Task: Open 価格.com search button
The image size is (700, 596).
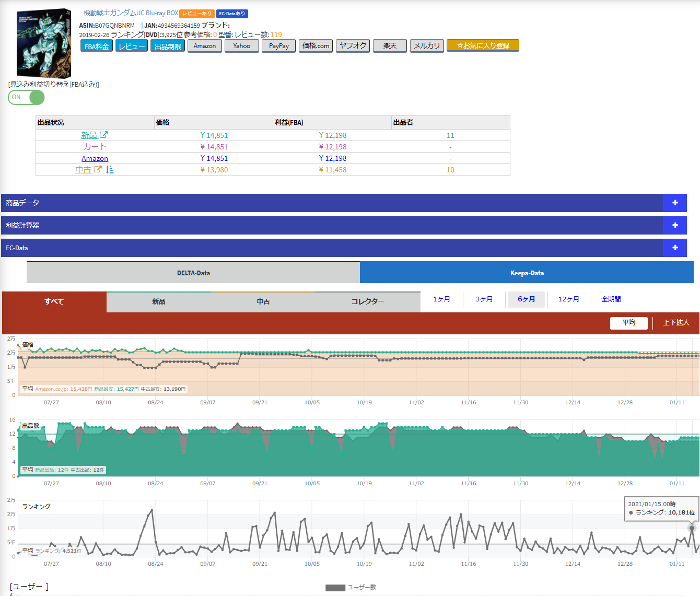Action: (316, 46)
